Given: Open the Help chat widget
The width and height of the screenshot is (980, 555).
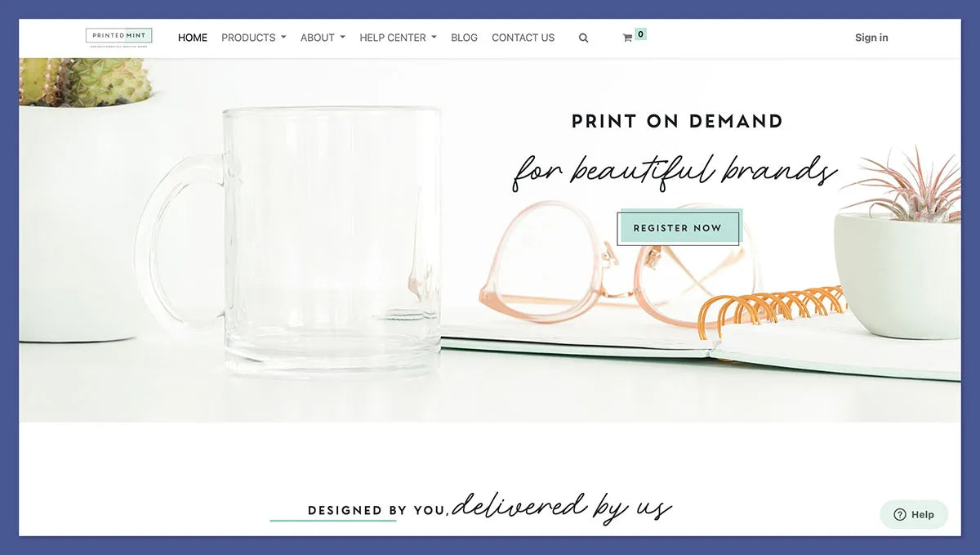Looking at the screenshot, I should click(x=914, y=514).
